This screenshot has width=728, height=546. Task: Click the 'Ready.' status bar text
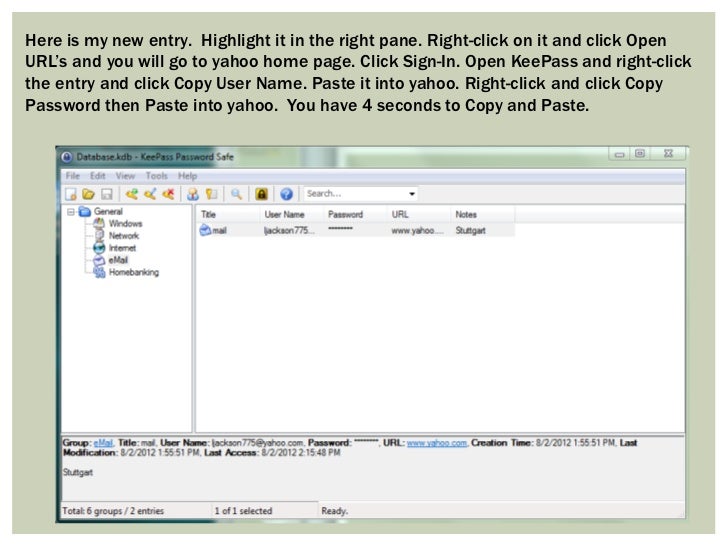(x=334, y=511)
